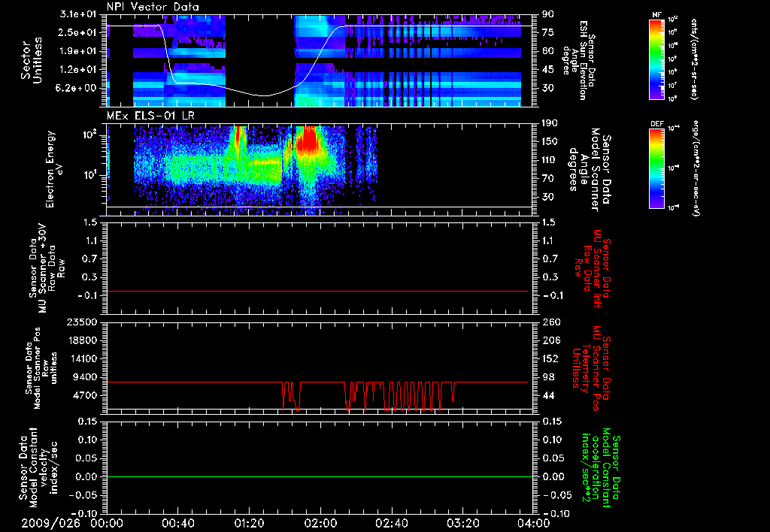Click the DEF color scale bar

(x=656, y=168)
